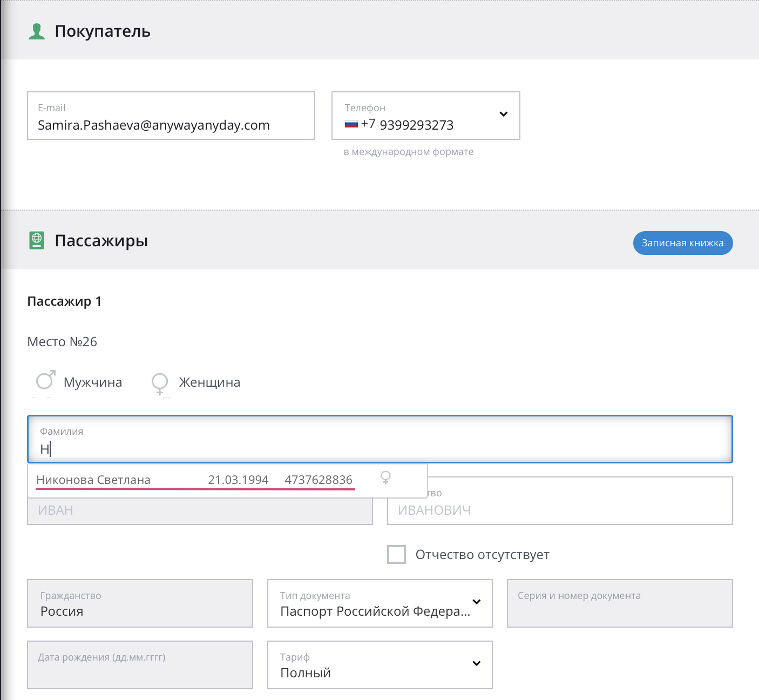This screenshot has height=700, width=759.
Task: Open the Записная книжка address book
Action: coord(682,243)
